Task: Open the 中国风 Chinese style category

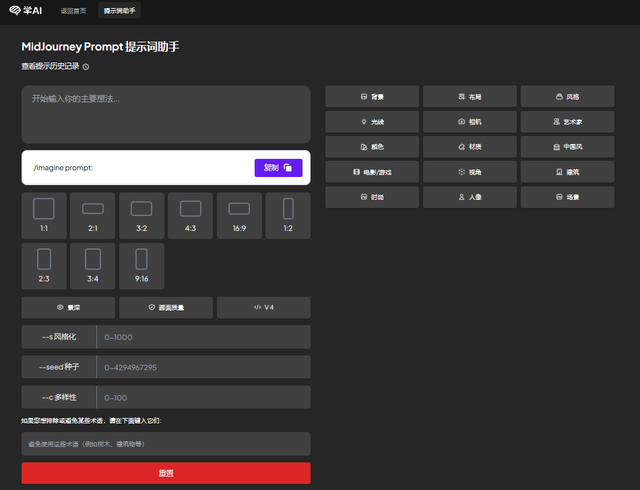Action: 567,147
